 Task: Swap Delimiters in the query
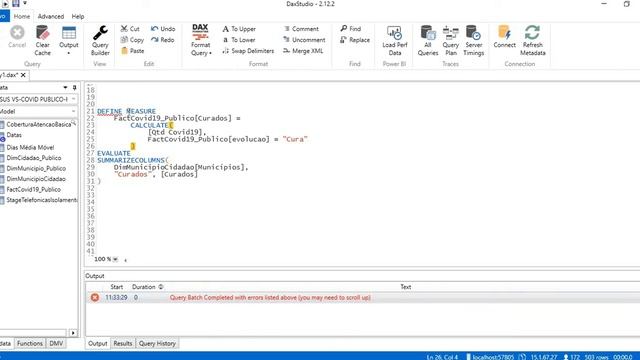pos(248,51)
